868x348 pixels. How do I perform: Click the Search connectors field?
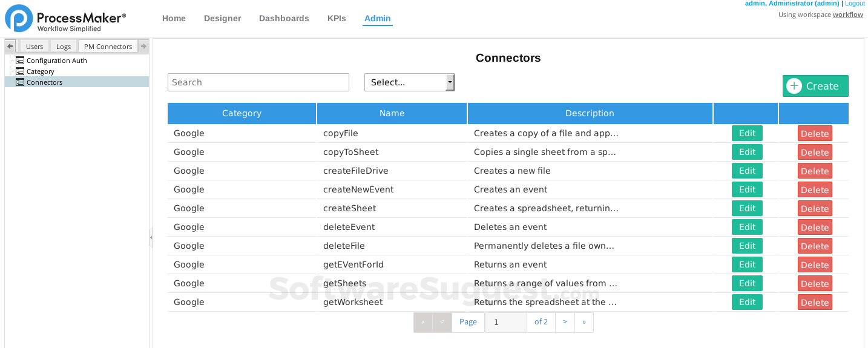click(258, 82)
